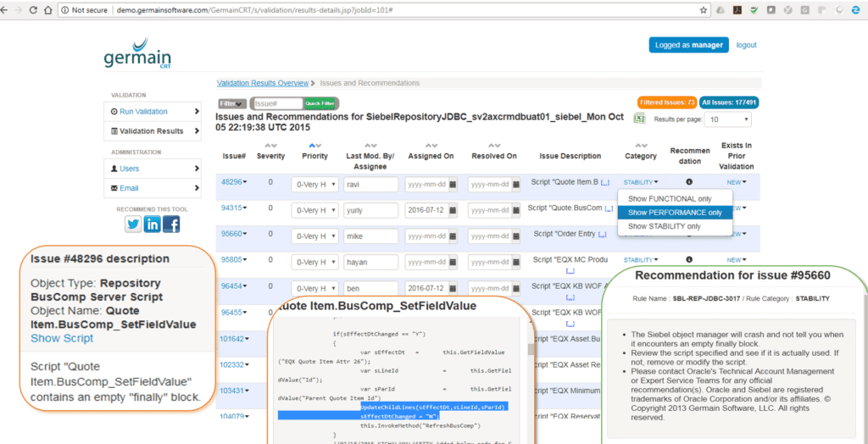Sort table by Assigned On arrows
The image size is (868, 444).
pos(431,146)
